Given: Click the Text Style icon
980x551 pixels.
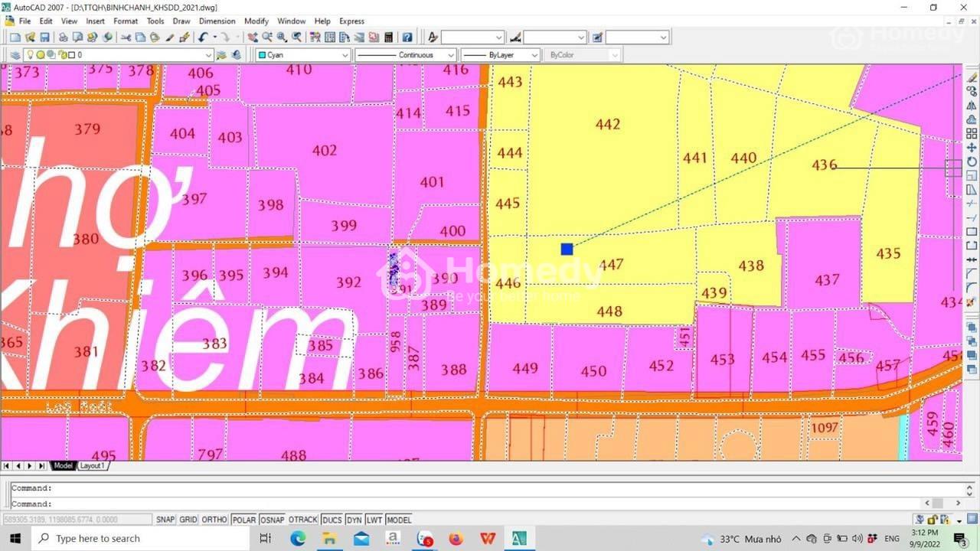Looking at the screenshot, I should click(x=433, y=37).
